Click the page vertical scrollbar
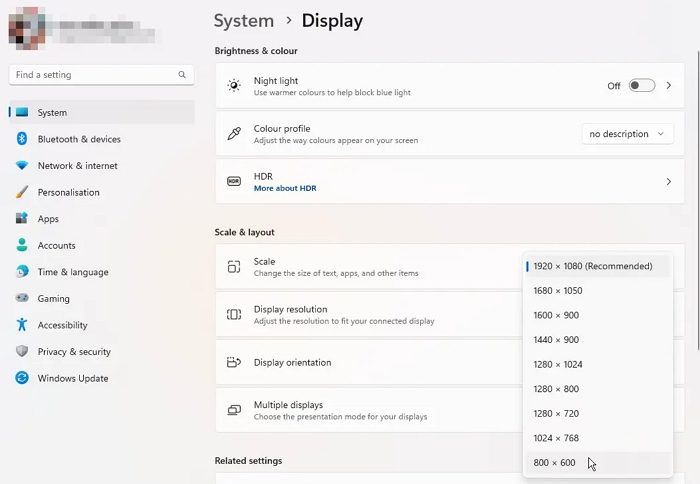700x484 pixels. tap(697, 200)
